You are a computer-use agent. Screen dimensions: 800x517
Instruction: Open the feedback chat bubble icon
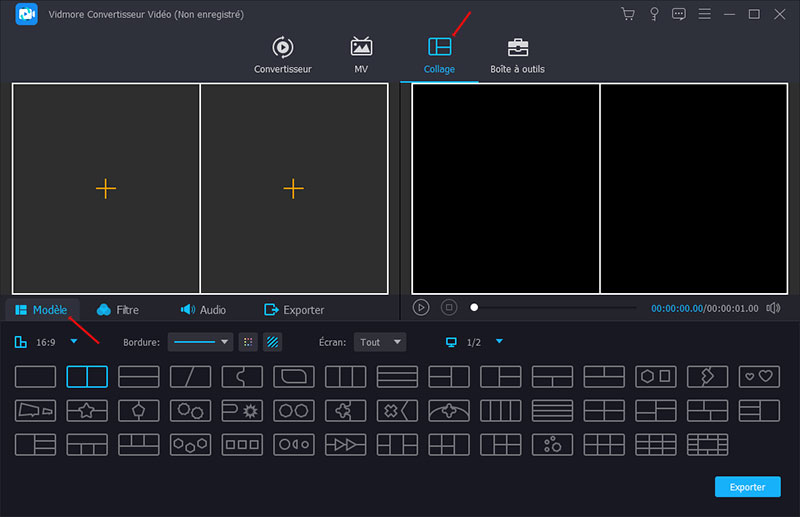coord(679,14)
